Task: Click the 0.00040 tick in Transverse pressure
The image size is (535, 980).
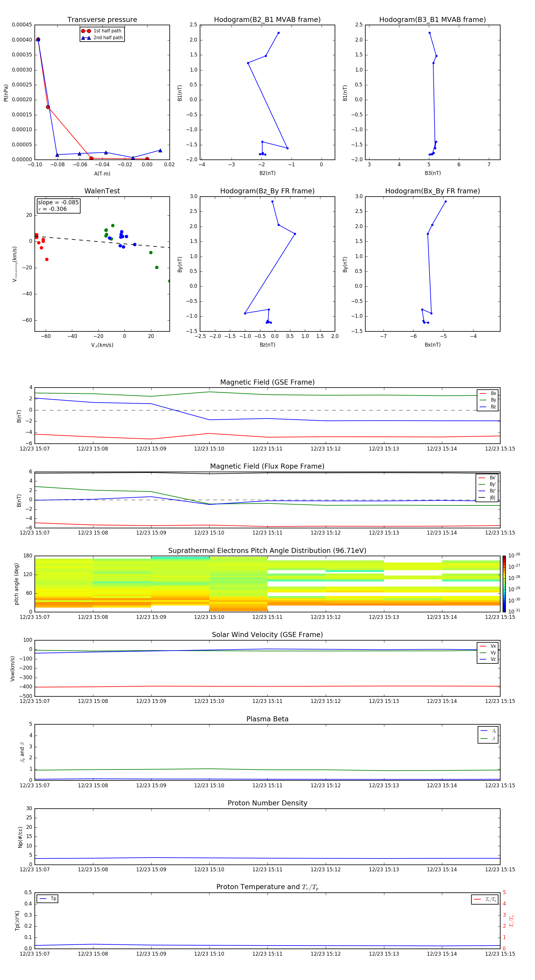Action: (22, 39)
